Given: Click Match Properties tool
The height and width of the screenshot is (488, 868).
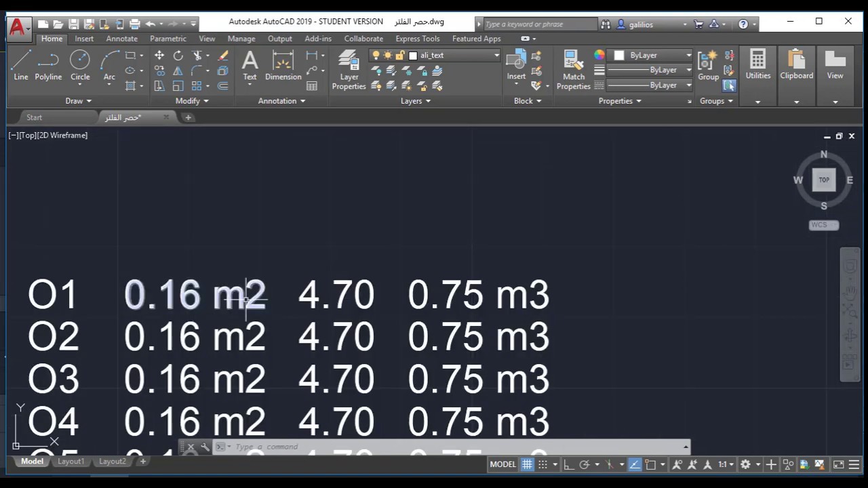Looking at the screenshot, I should click(x=574, y=70).
